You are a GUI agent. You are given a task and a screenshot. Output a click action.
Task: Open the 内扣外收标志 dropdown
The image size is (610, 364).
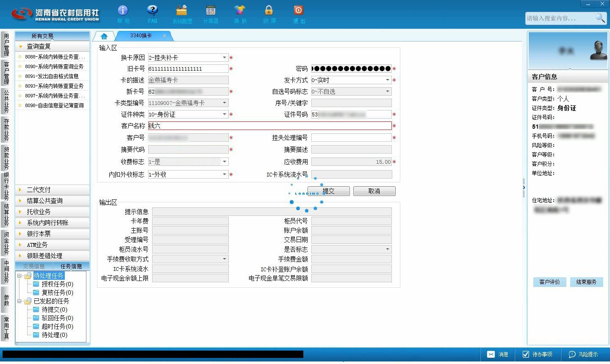tap(225, 174)
